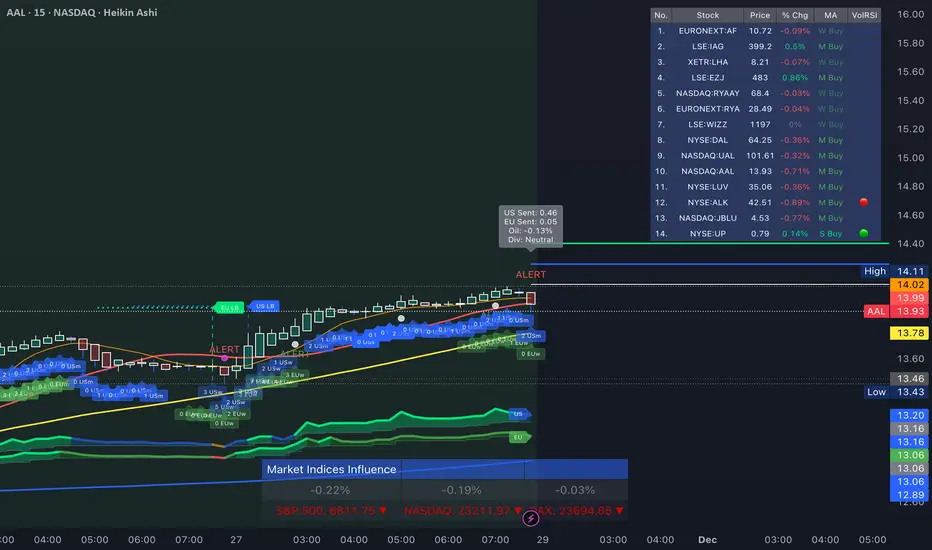Click the Price column header
The height and width of the screenshot is (550, 932).
pos(760,15)
